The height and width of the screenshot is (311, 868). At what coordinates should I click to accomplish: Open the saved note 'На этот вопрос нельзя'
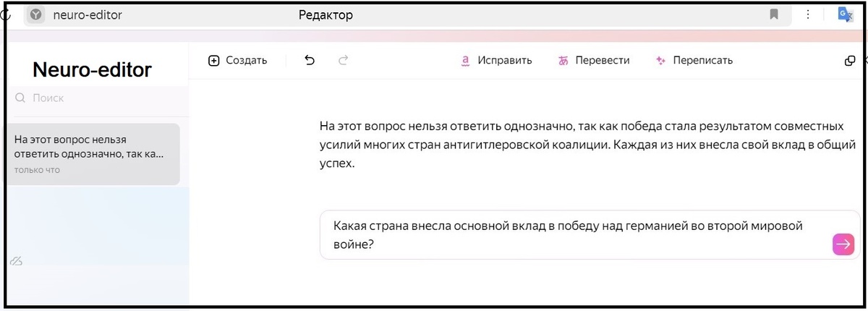[93, 154]
